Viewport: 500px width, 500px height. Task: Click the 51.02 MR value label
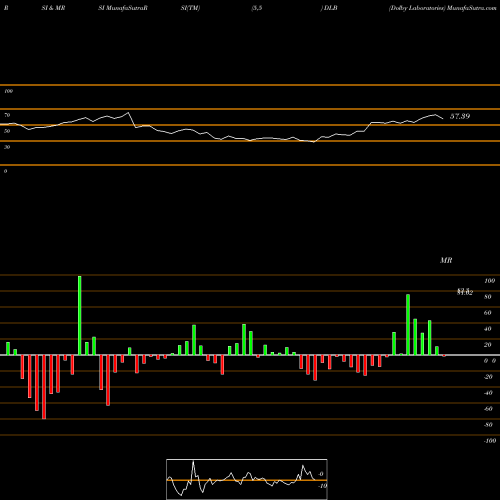click(x=465, y=292)
